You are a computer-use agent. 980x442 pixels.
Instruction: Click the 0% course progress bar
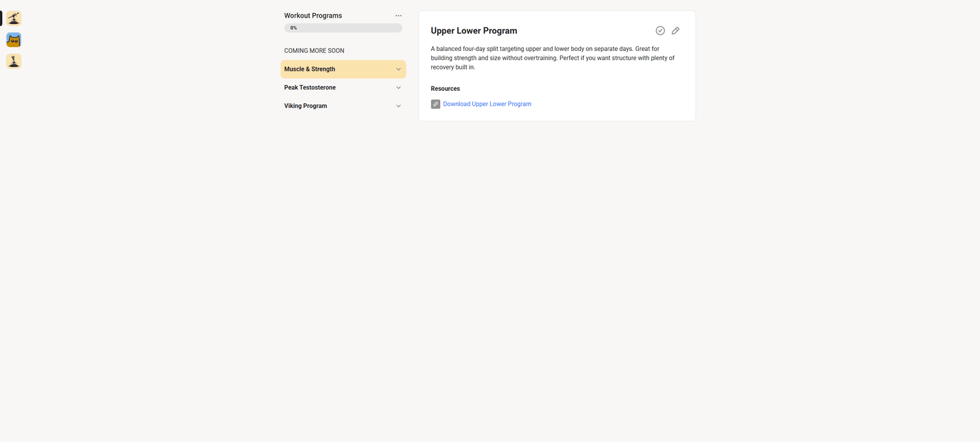tap(343, 28)
